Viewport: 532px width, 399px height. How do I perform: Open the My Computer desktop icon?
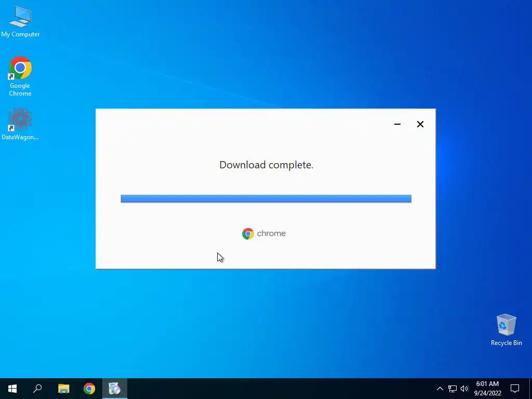click(20, 22)
